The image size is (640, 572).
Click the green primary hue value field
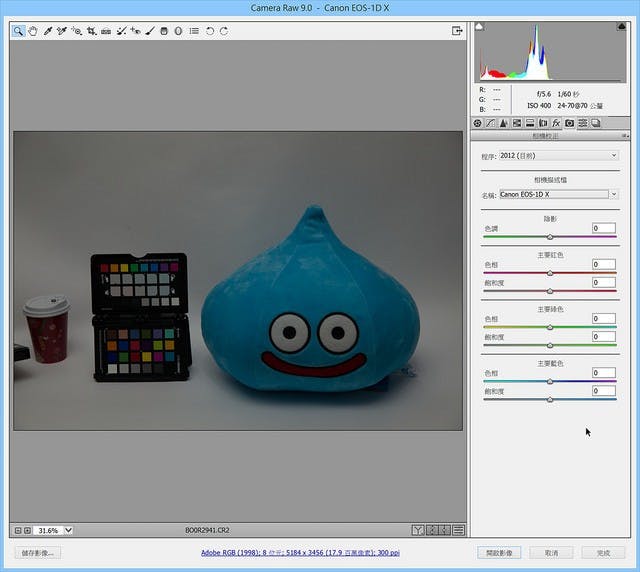pyautogui.click(x=604, y=318)
